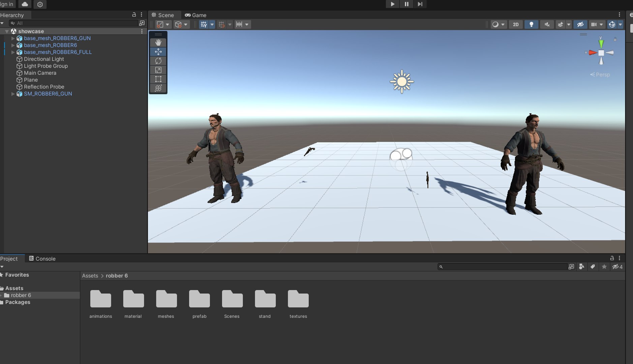Click the Directional Light sun gizmo in the scene

click(401, 82)
